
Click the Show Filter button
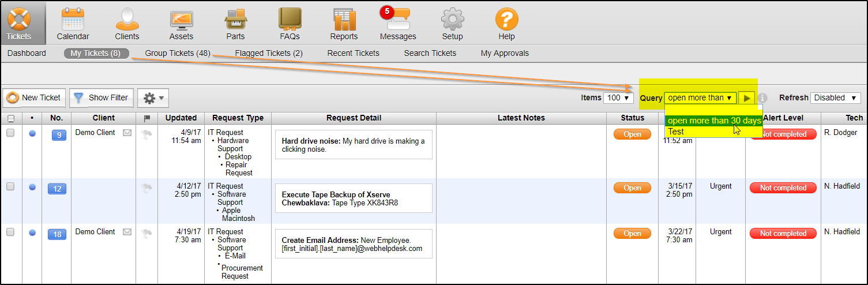102,98
